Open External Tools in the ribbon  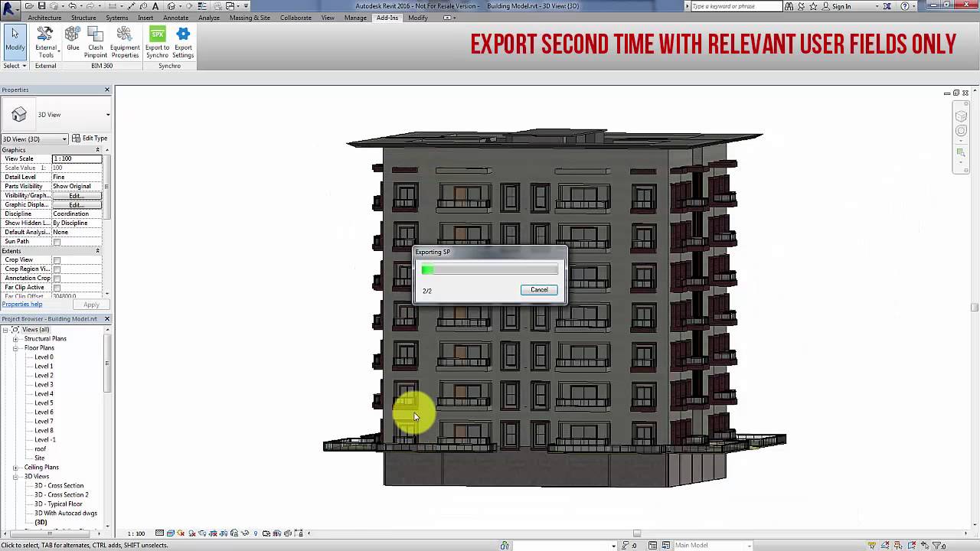45,42
